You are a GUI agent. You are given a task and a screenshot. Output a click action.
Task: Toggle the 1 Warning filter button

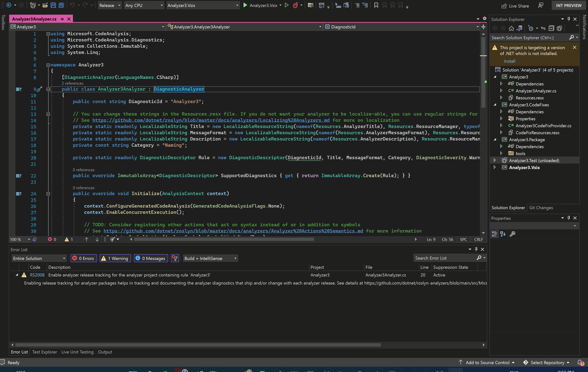(115, 259)
